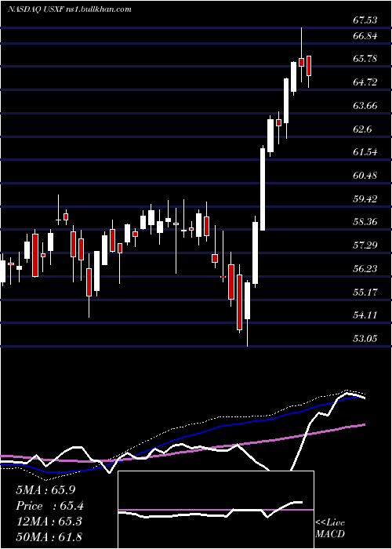Click the 57.29 price axis label
Viewport: 392px width, 549px height.
tap(365, 245)
